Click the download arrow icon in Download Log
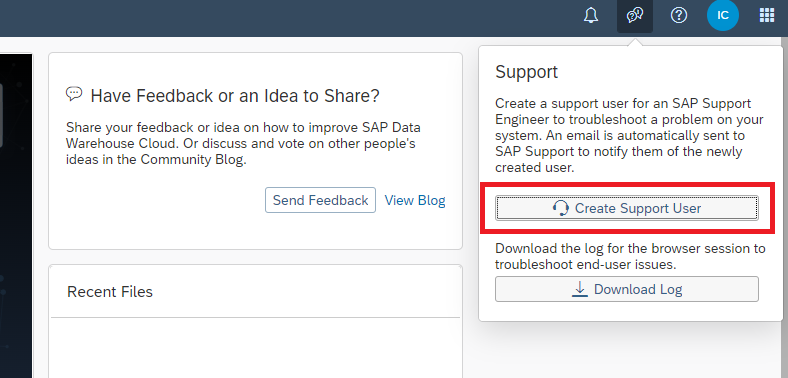The height and width of the screenshot is (378, 788). pos(580,289)
